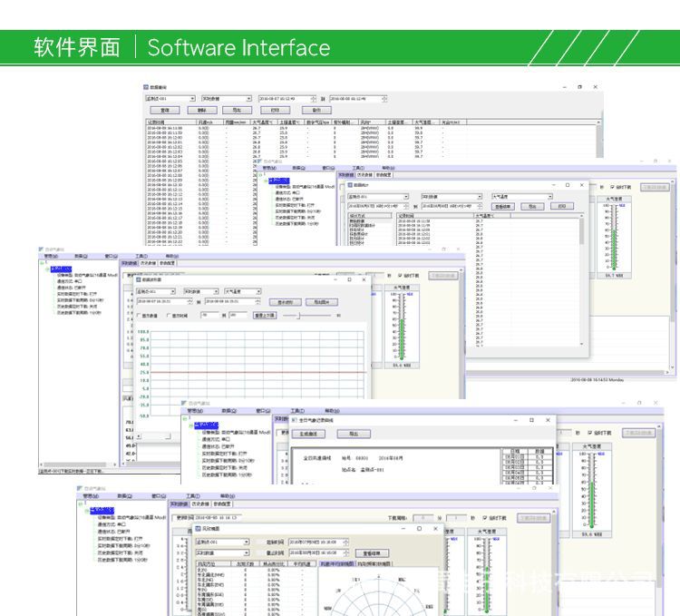Click the waveform chart dialog title icon
Screen dimensions: 680x616
click(x=139, y=279)
